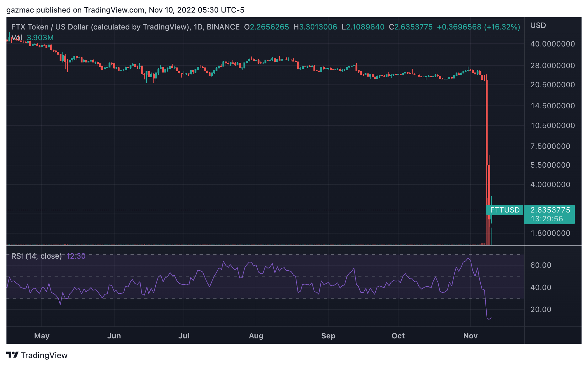Click the May label on time axis
588x366 pixels.
point(42,336)
